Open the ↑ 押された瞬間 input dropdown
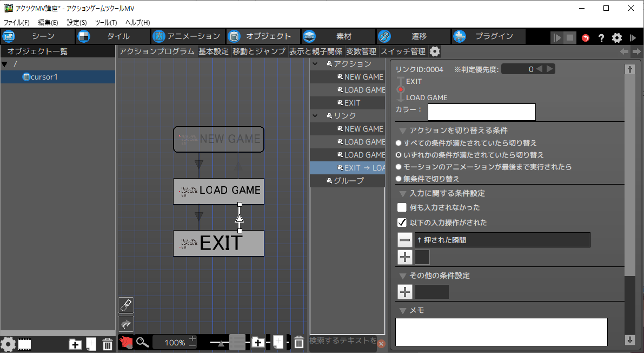644x353 pixels. click(502, 240)
